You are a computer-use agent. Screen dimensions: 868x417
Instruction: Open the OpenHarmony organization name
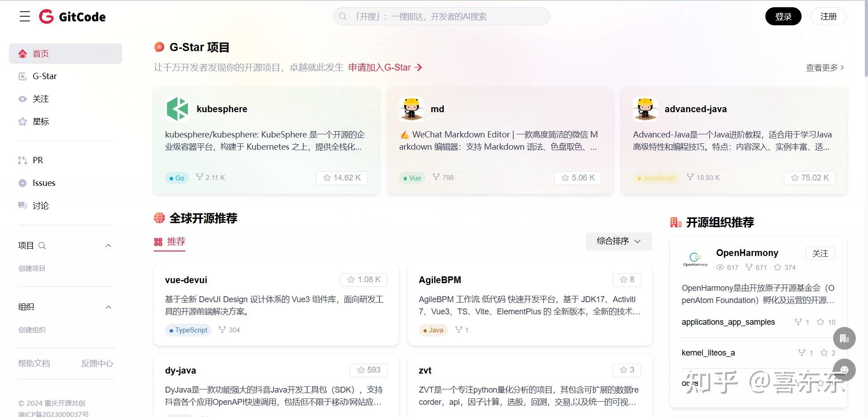coord(747,253)
